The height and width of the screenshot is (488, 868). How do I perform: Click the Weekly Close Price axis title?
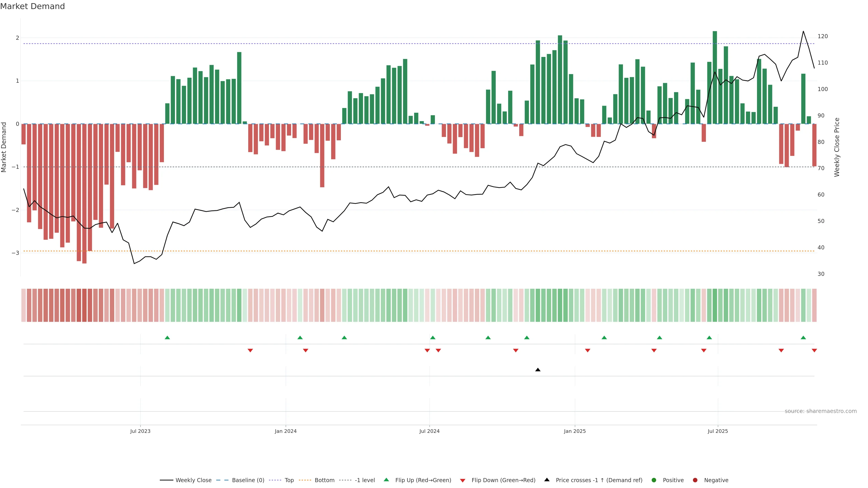[837, 147]
